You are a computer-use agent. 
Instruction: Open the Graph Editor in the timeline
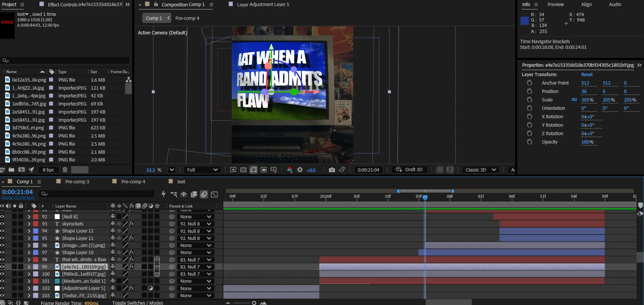(214, 194)
